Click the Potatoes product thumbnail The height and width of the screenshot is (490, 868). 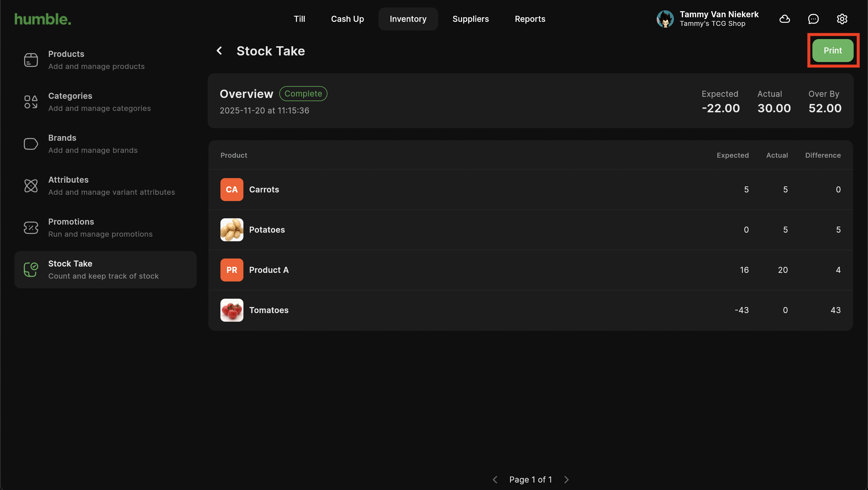(x=231, y=230)
